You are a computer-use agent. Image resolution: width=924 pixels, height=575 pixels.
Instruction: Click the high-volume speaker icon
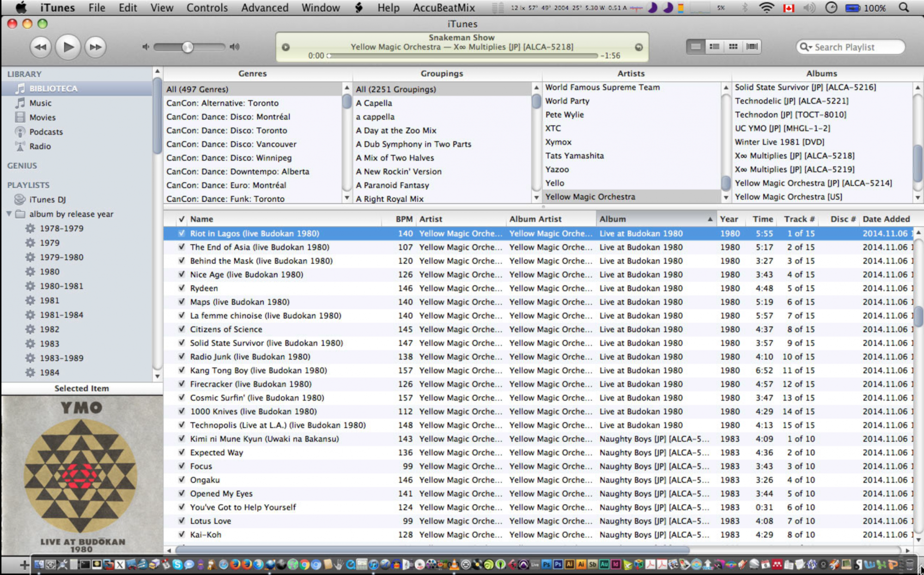tap(235, 47)
